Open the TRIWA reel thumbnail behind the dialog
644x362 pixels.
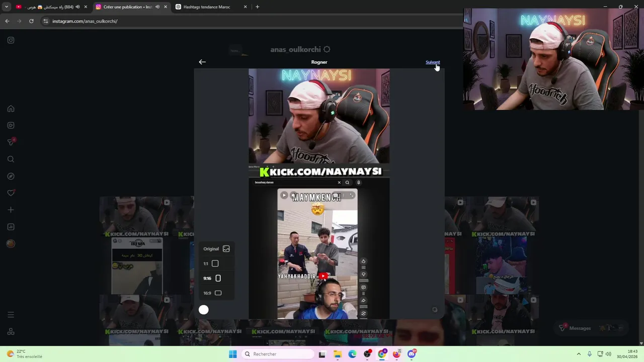pos(137,265)
